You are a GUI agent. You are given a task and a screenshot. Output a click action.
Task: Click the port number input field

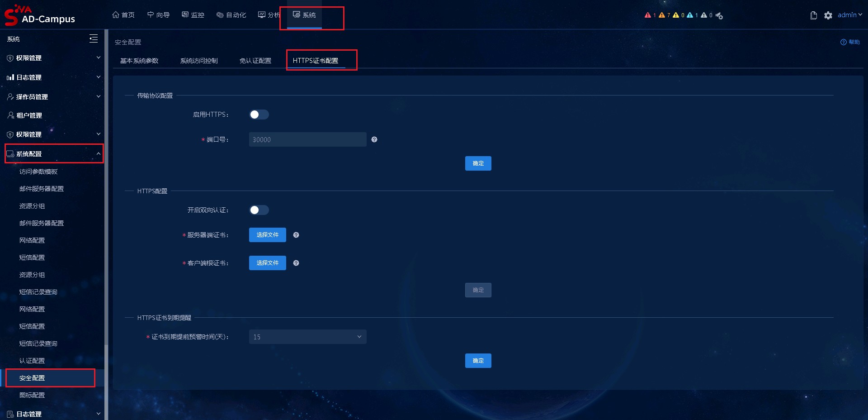pyautogui.click(x=307, y=139)
